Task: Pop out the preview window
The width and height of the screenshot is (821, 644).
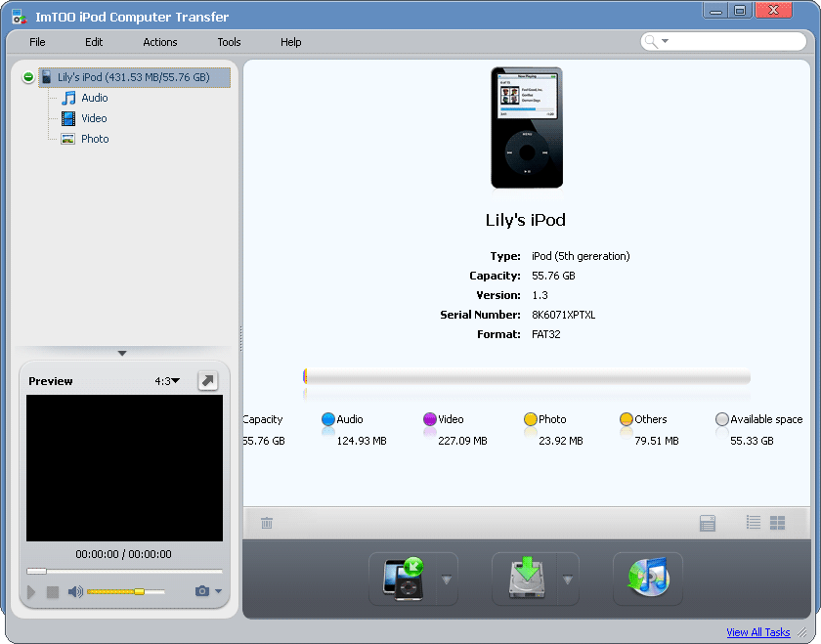Action: coord(207,381)
